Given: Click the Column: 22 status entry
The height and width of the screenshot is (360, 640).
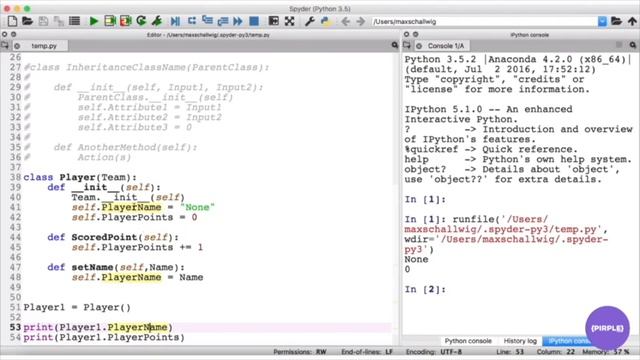Looking at the screenshot, I should coord(556,352).
